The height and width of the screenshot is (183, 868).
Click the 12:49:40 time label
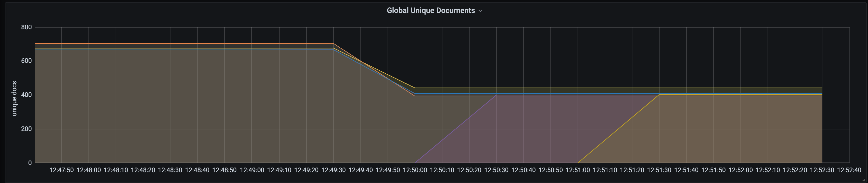[x=360, y=170]
